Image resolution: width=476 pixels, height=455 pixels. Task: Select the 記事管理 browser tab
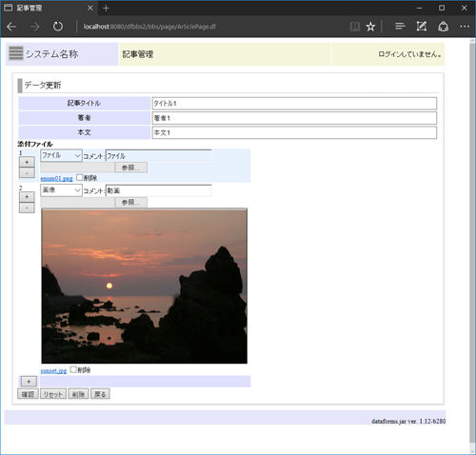coord(48,8)
